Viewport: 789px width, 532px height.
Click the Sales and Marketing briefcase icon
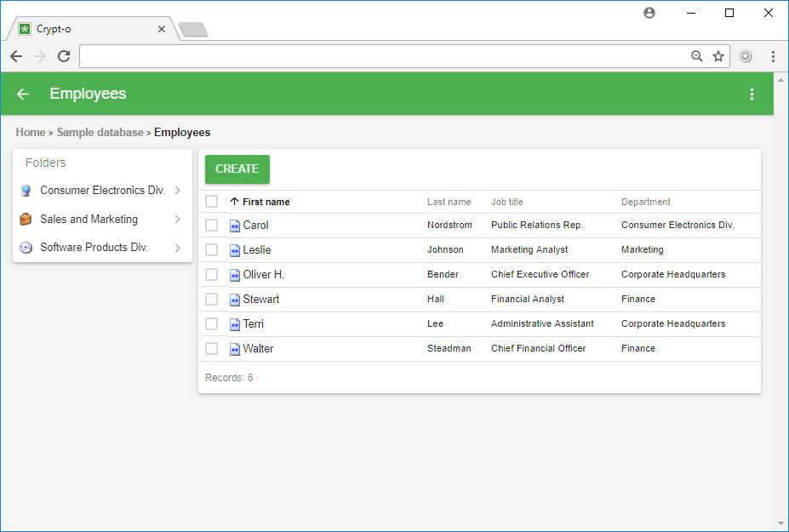click(26, 219)
